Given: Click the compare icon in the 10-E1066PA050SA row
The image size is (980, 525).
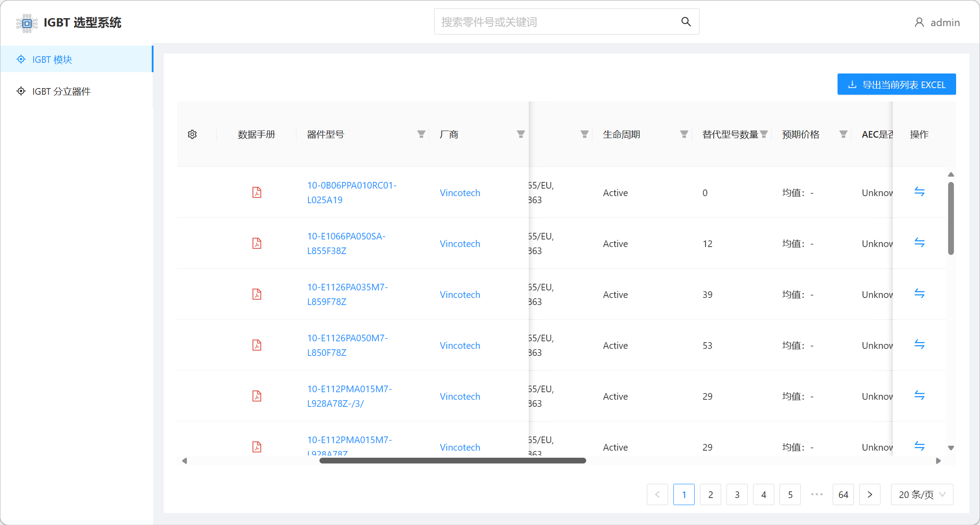Looking at the screenshot, I should [x=919, y=243].
